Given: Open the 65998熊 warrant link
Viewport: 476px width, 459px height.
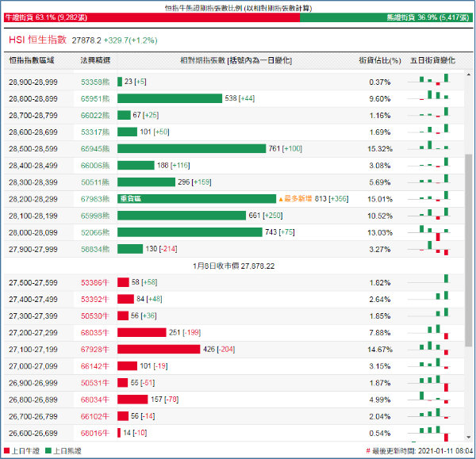Looking at the screenshot, I should 95,216.
